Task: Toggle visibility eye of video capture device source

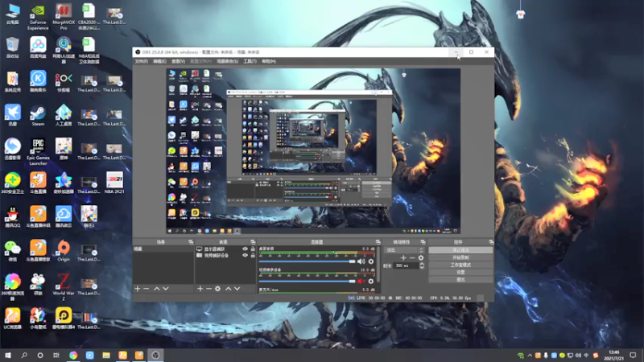Action: 246,255
